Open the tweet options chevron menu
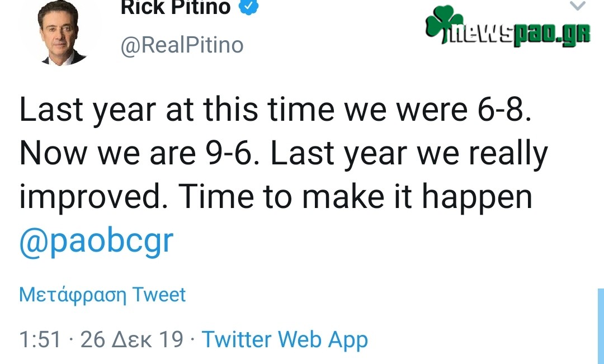The image size is (604, 364). pos(578,6)
